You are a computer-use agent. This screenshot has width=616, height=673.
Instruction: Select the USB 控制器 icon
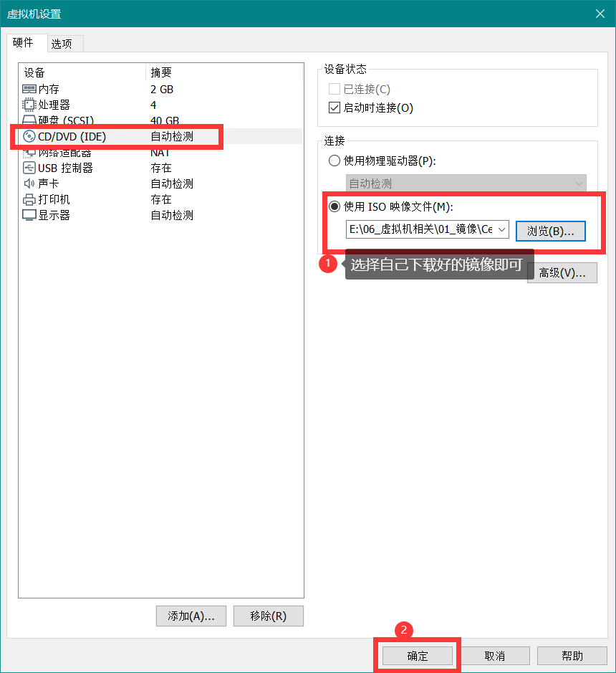[29, 168]
